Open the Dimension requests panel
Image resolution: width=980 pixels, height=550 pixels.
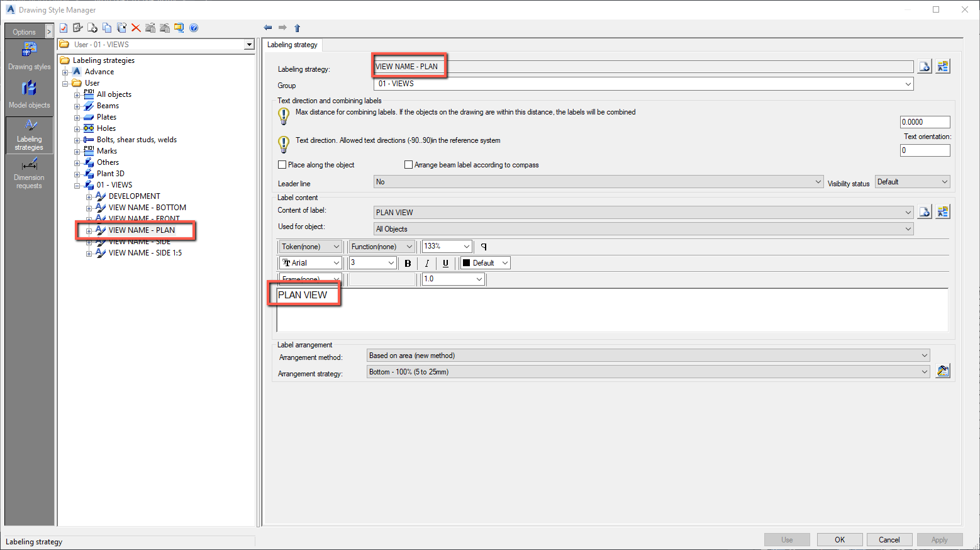(x=29, y=174)
